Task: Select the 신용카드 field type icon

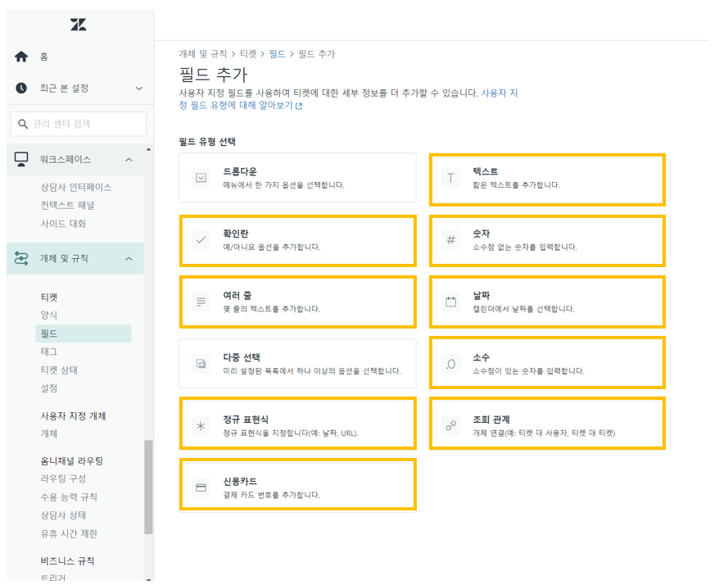Action: coord(201,483)
